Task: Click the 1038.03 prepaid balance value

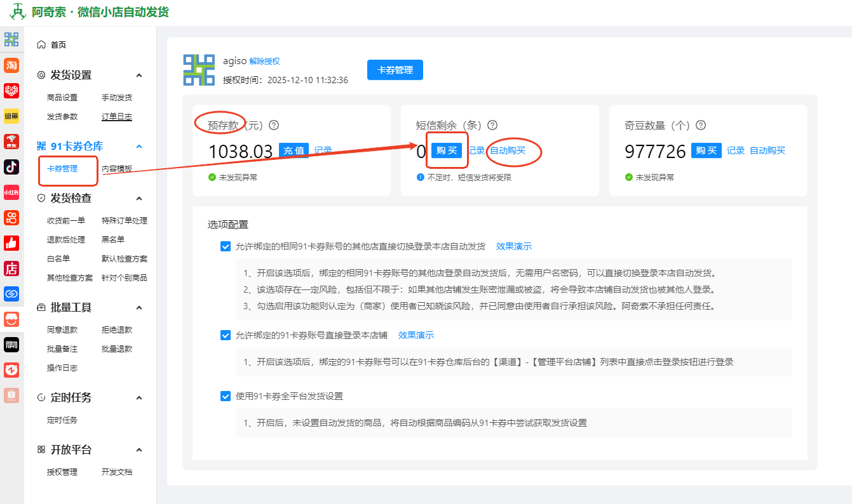Action: (241, 152)
